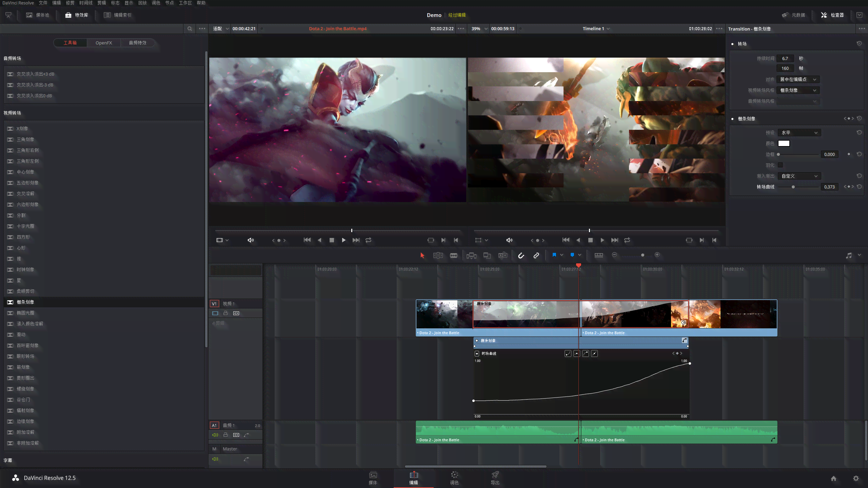Activate the trim edit mode tool
This screenshot has width=868, height=488.
[x=438, y=255]
